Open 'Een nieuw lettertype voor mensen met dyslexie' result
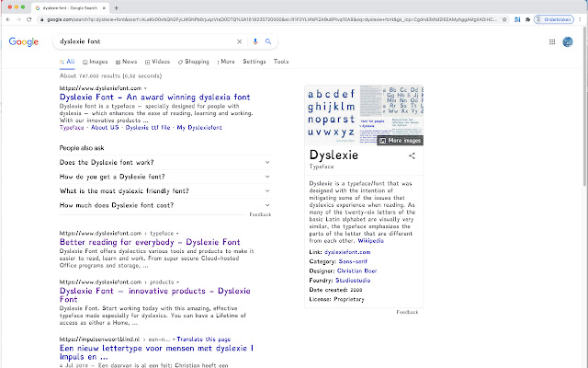 pos(156,352)
